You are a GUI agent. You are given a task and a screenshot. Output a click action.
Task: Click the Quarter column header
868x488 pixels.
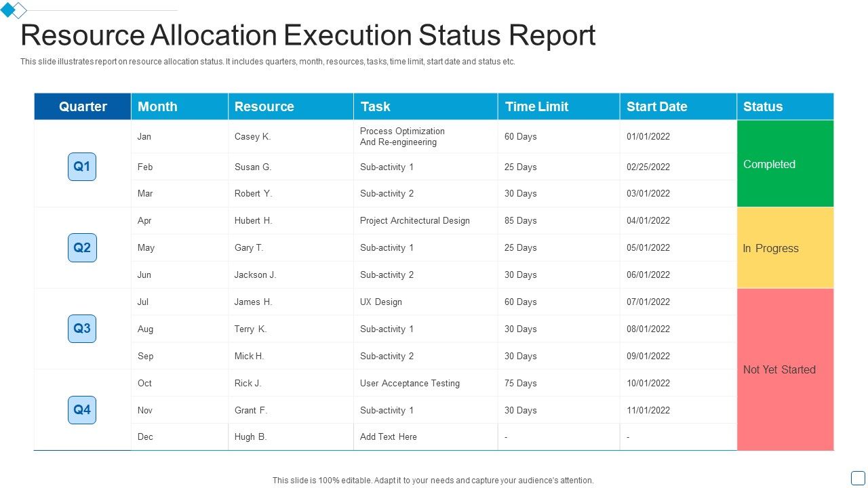pos(82,106)
